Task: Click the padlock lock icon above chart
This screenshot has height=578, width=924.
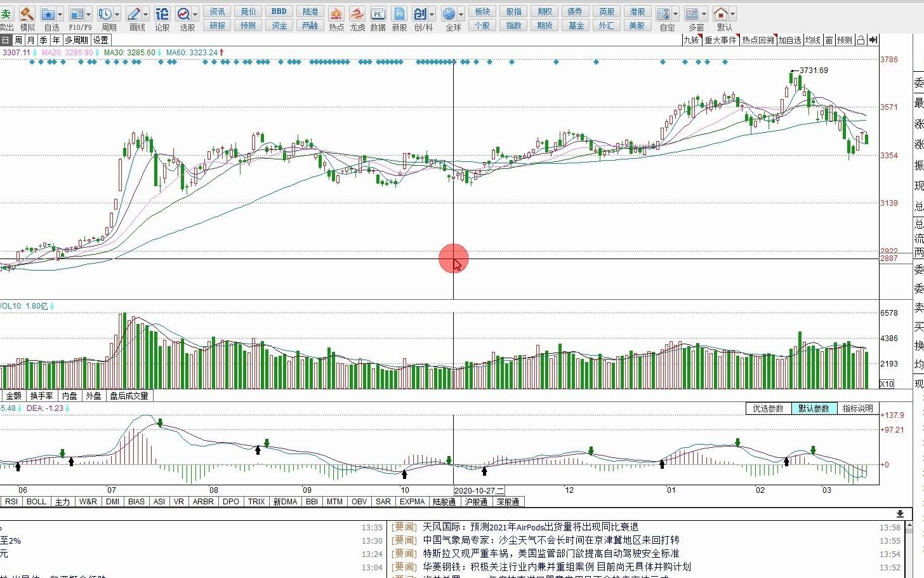Action: pyautogui.click(x=861, y=40)
